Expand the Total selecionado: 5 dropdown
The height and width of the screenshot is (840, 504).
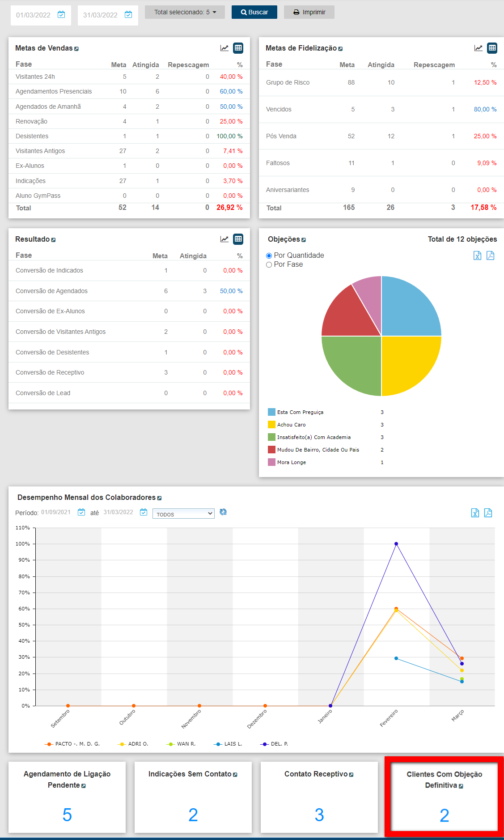click(x=185, y=12)
